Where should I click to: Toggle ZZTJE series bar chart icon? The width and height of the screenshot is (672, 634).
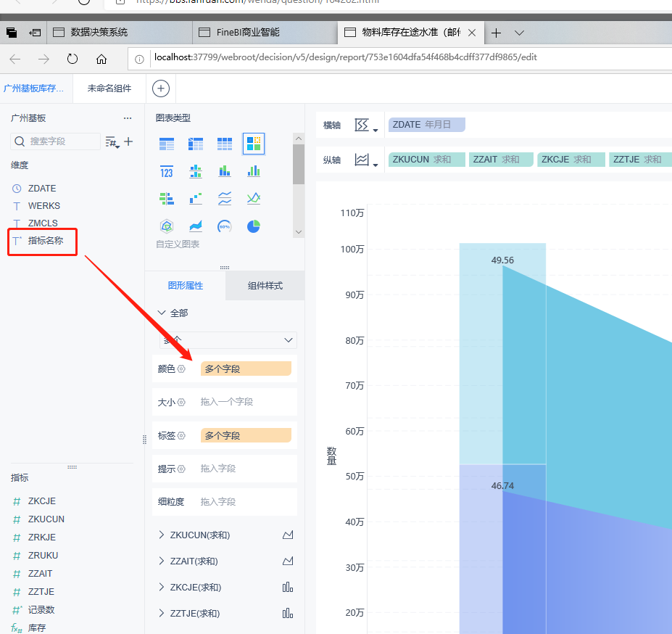click(288, 614)
